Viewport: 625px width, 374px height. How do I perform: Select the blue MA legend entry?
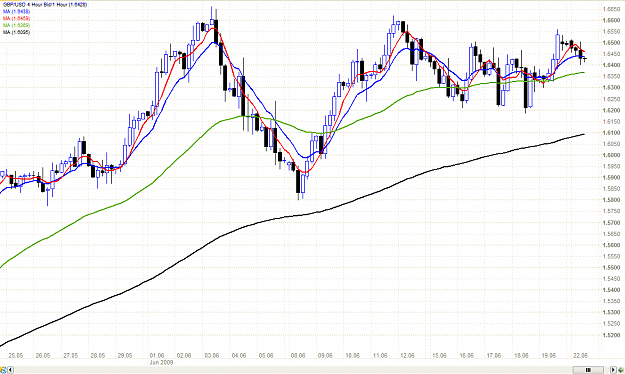pos(16,12)
